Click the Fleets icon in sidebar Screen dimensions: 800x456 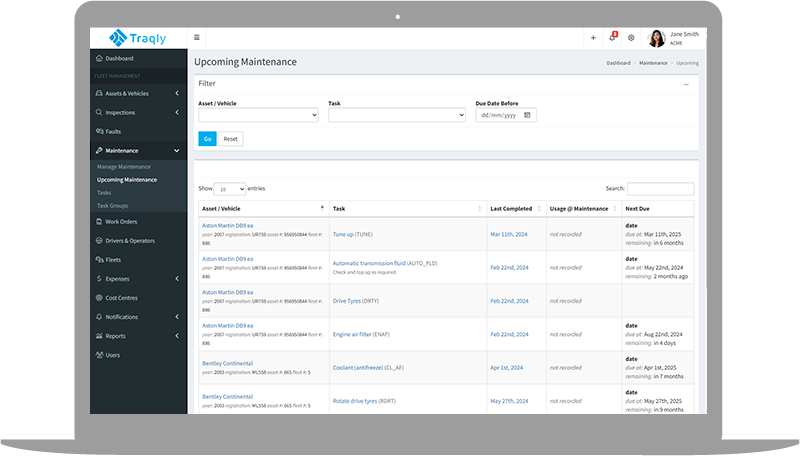tap(99, 260)
